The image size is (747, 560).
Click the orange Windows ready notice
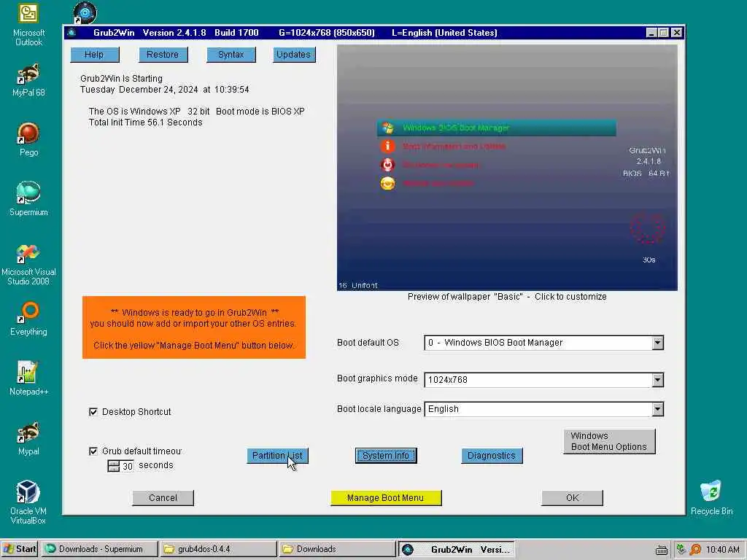click(x=194, y=327)
